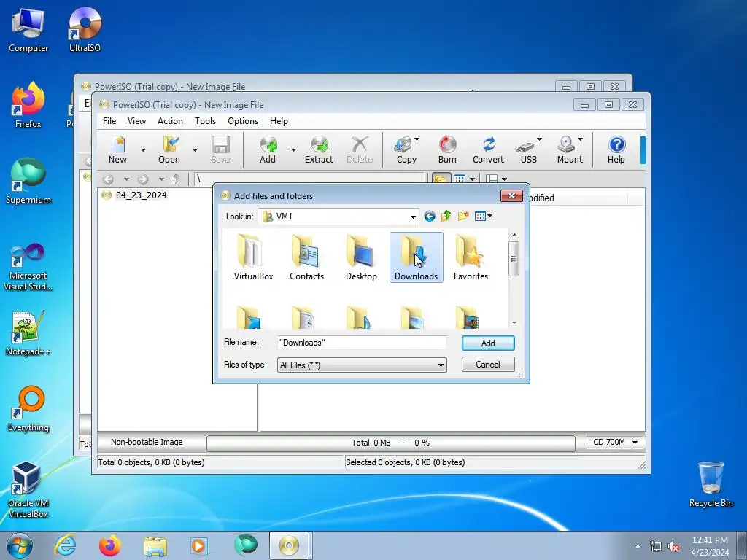747x560 pixels.
Task: Open Windows Media Player from taskbar
Action: pos(198,545)
